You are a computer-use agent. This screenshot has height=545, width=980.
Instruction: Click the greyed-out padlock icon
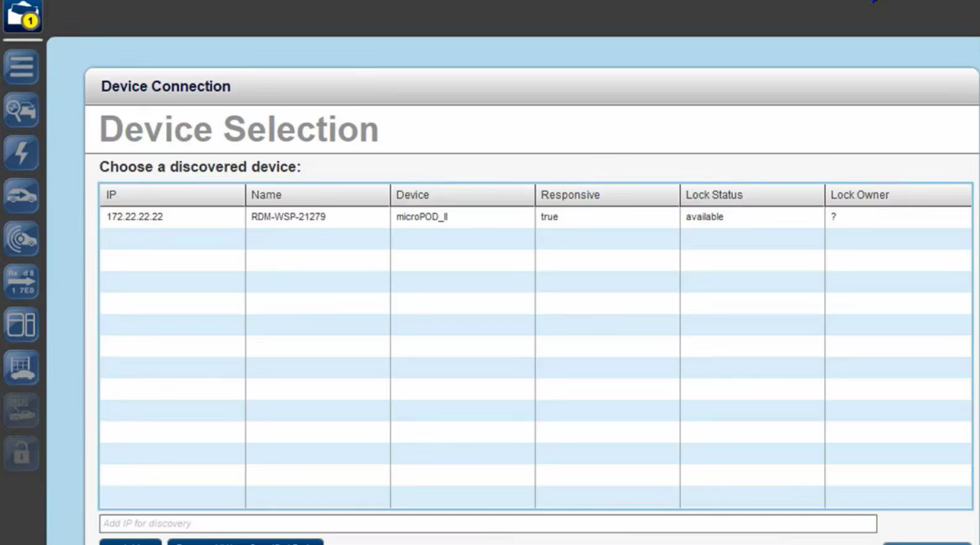click(21, 453)
